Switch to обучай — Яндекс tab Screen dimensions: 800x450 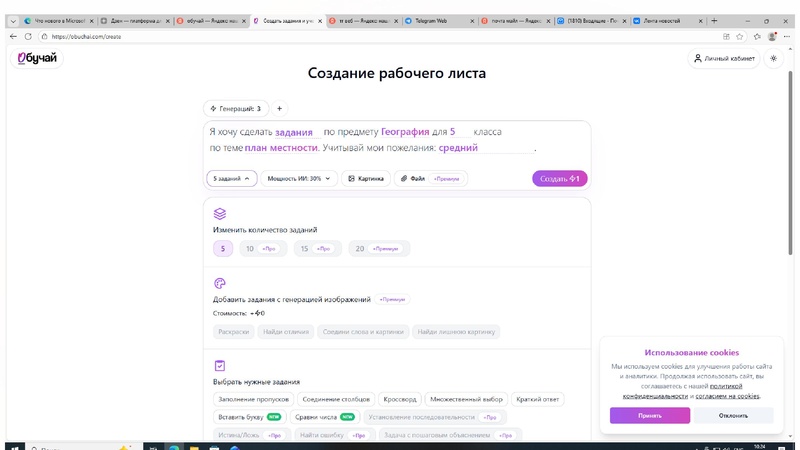pos(211,21)
